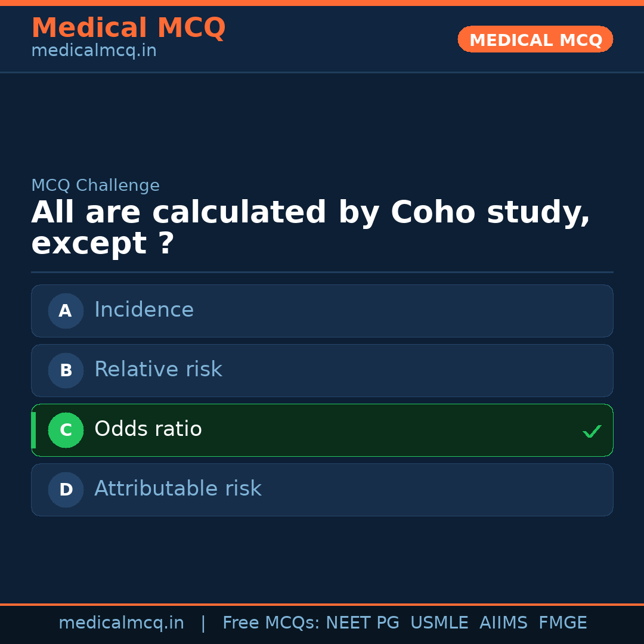Image resolution: width=644 pixels, height=644 pixels.
Task: Switch to the NEET PG section
Action: point(362,623)
